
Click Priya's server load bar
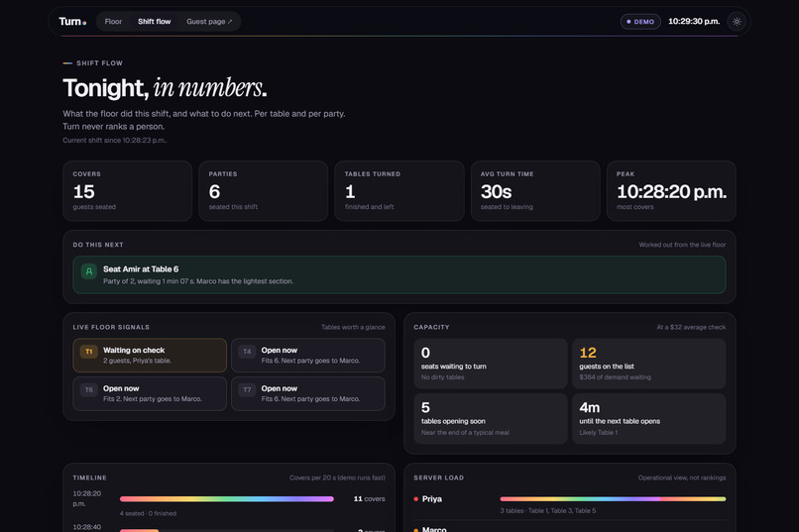tap(613, 499)
